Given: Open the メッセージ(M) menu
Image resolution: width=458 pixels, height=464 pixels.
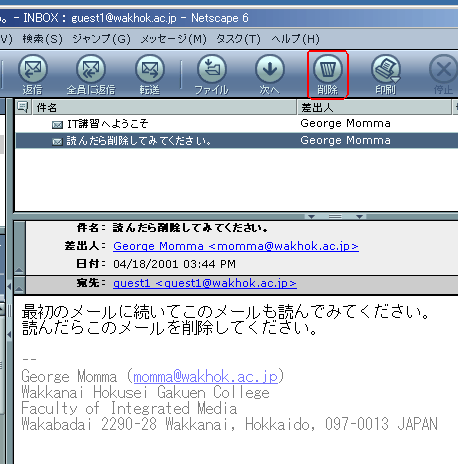Looking at the screenshot, I should pos(173,39).
